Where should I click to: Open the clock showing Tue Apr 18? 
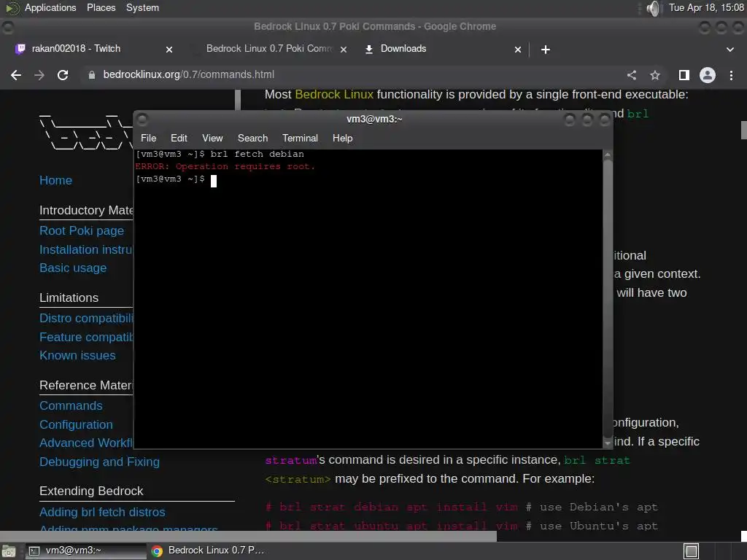click(706, 7)
